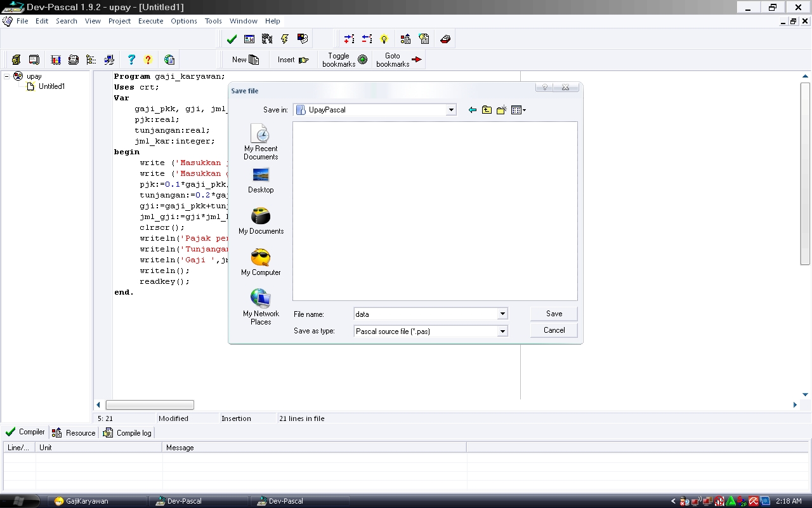Select Untitled1 in project tree
This screenshot has width=812, height=508.
(x=51, y=86)
